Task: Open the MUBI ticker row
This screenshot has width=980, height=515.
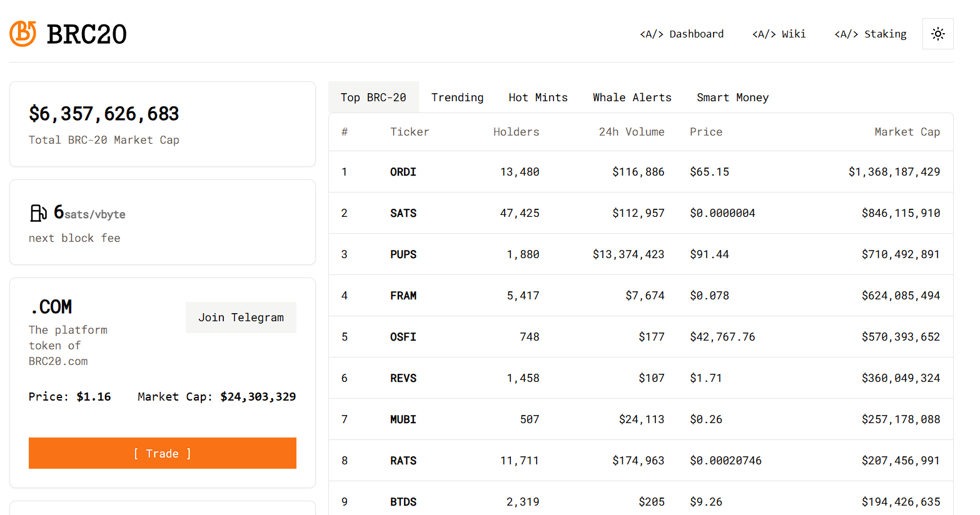Action: [x=641, y=419]
